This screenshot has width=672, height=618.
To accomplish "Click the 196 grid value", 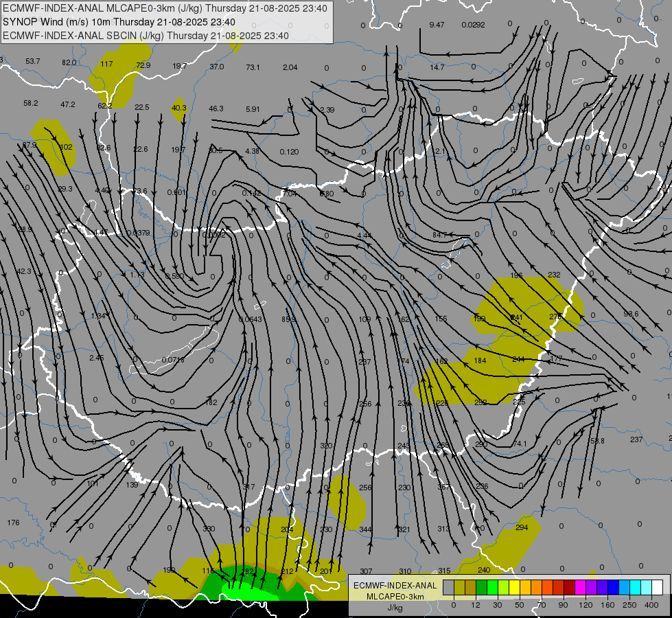I will click(x=516, y=275).
